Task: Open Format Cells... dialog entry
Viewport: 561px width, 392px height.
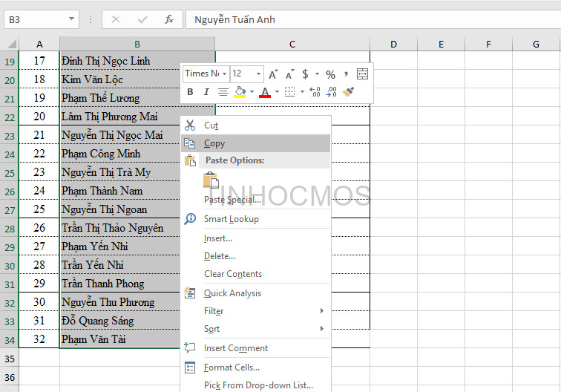Action: [256, 367]
